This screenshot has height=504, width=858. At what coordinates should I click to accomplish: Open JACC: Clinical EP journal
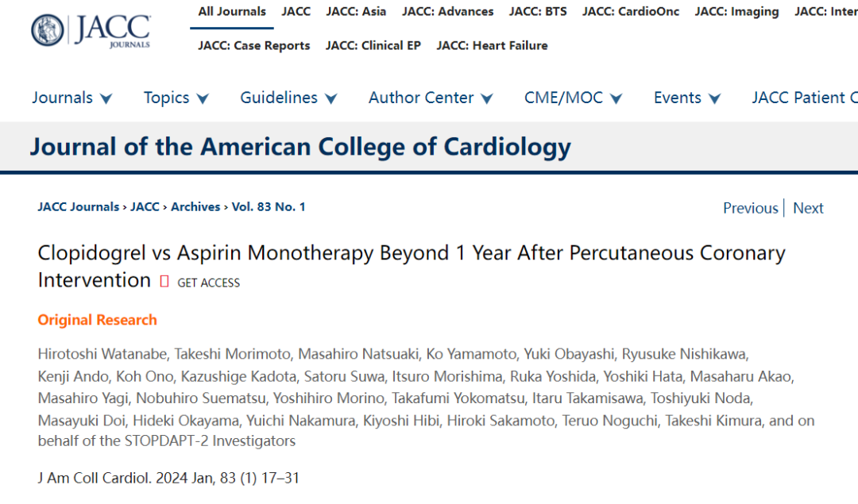373,45
